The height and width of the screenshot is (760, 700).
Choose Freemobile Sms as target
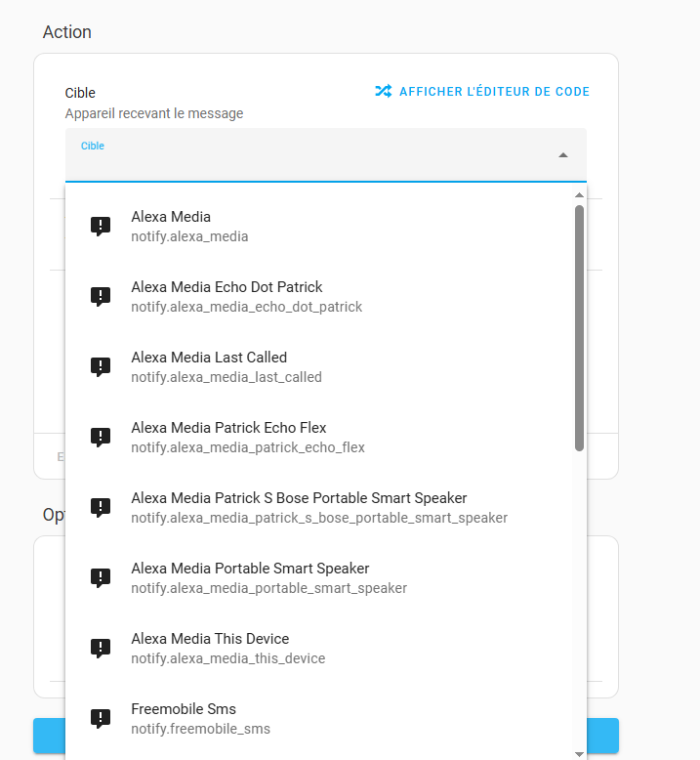(x=318, y=718)
